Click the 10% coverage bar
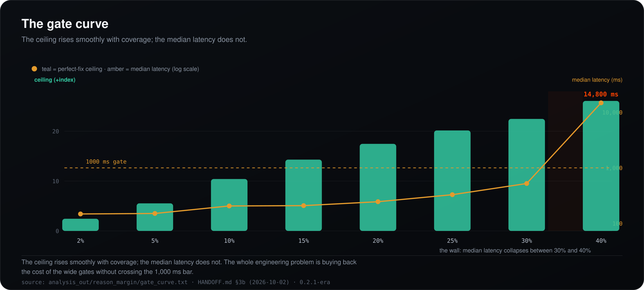Viewport: 644px width, 290px height. pos(229,205)
